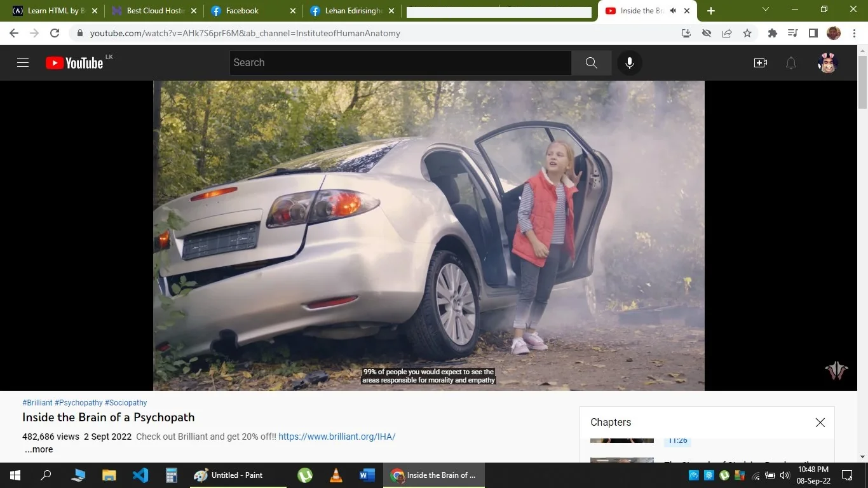Open the #Psychopathy hashtag link

[79, 403]
